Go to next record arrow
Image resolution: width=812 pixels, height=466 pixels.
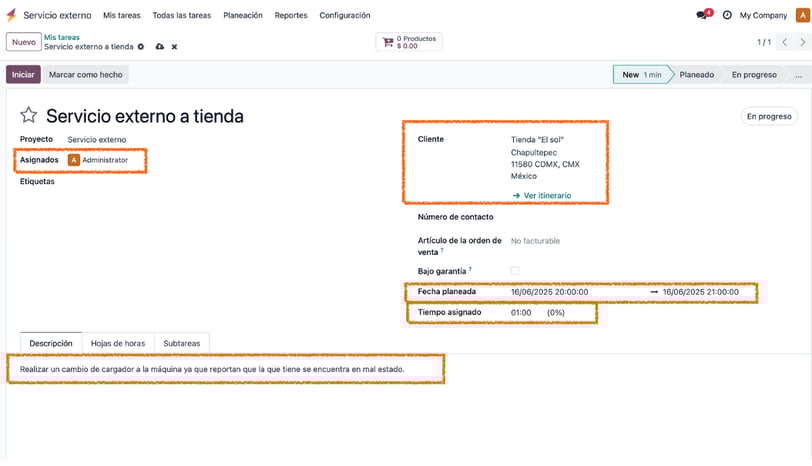click(803, 42)
